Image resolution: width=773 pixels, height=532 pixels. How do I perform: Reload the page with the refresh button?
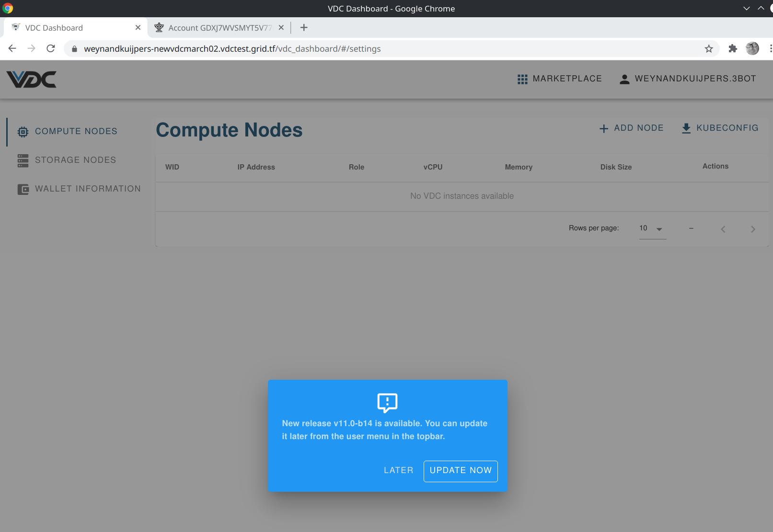point(50,48)
